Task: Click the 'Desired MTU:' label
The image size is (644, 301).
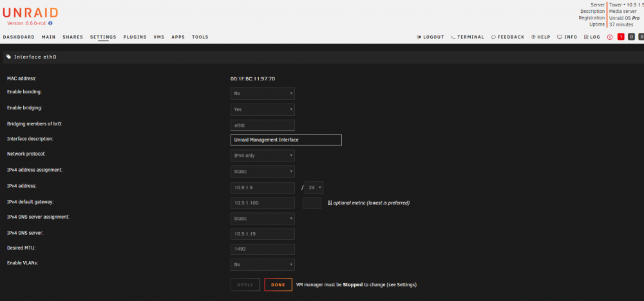Action: point(21,248)
